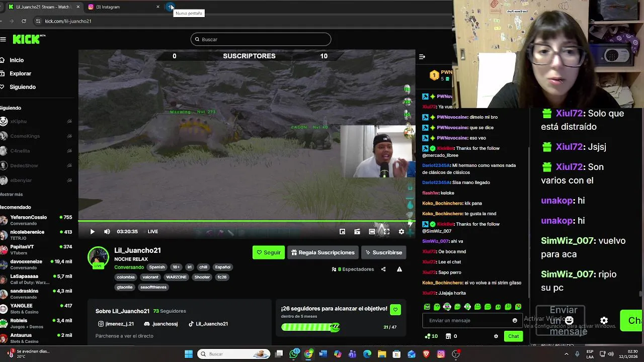Open jimenez_j.21 Instagram link
The width and height of the screenshot is (644, 362).
115,324
